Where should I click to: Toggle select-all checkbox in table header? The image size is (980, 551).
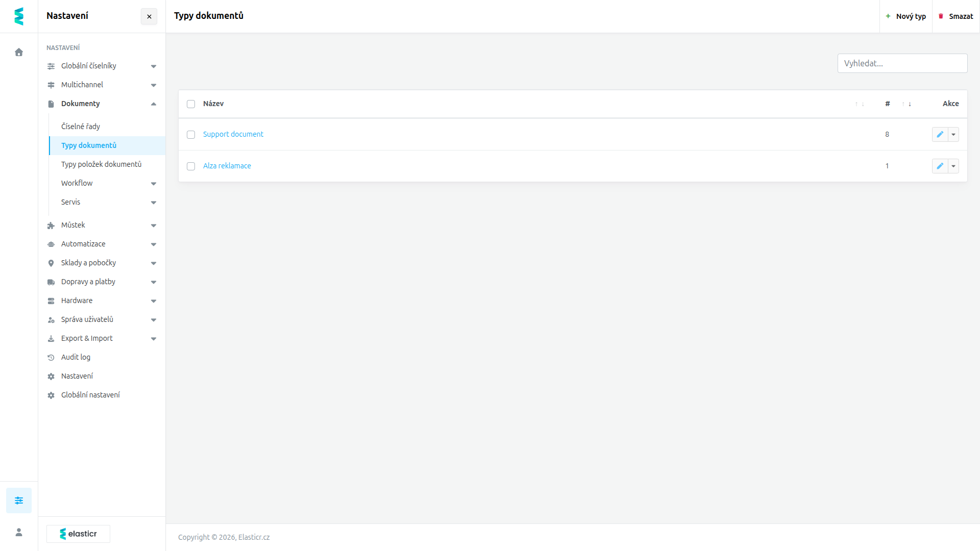click(191, 104)
